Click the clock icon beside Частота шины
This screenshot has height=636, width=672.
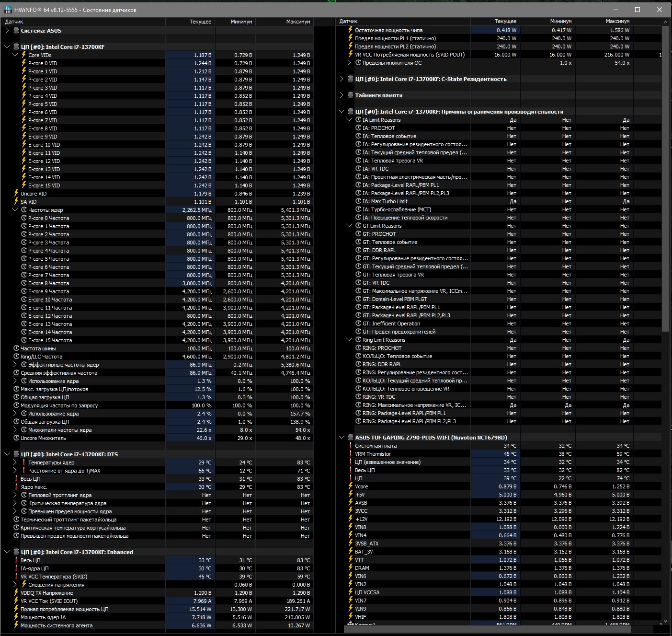tap(16, 348)
